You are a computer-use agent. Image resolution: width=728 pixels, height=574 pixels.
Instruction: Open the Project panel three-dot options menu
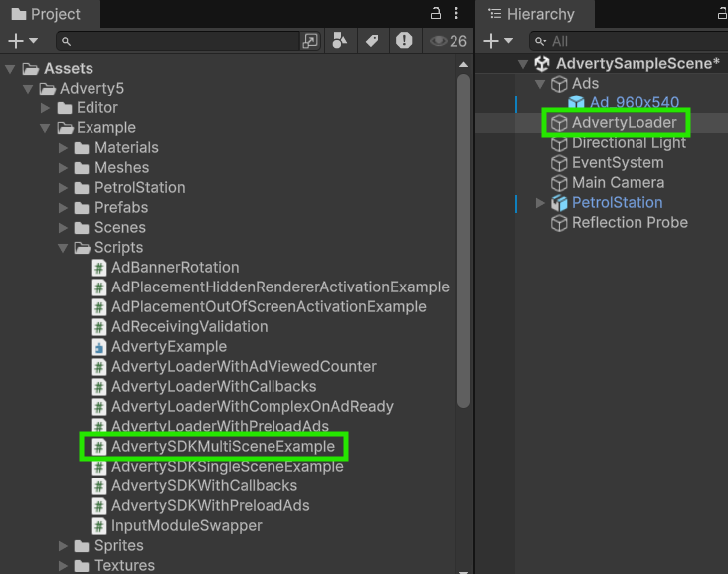456,13
